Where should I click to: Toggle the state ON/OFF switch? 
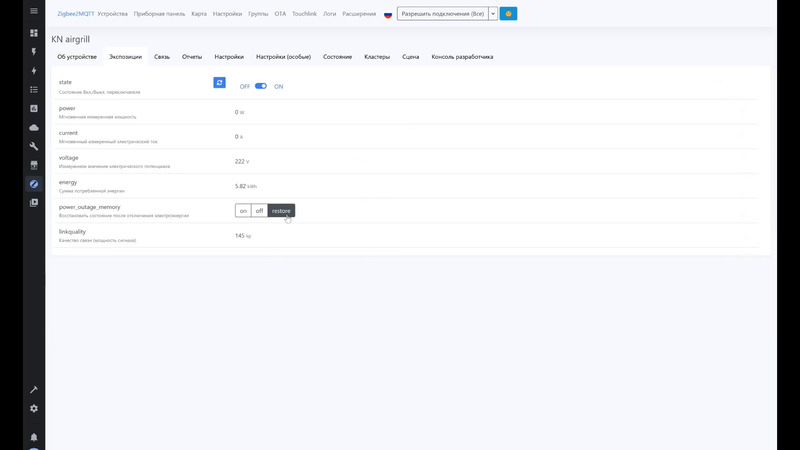click(x=261, y=86)
